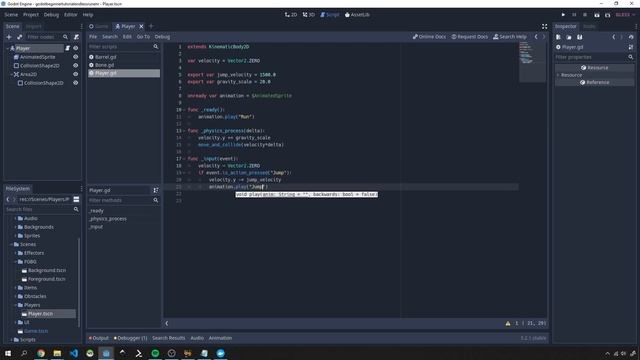Collapse the Area2D node tree
640x360 pixels.
pyautogui.click(x=11, y=74)
